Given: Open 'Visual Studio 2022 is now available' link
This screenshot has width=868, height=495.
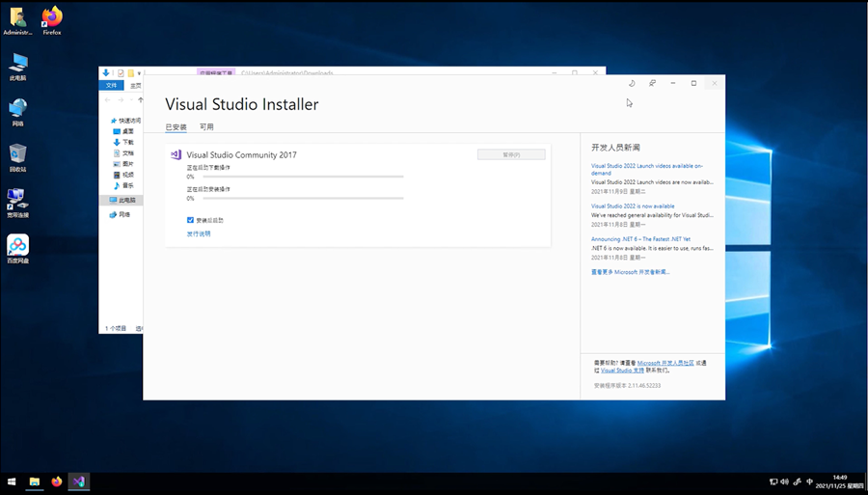Looking at the screenshot, I should (x=633, y=206).
